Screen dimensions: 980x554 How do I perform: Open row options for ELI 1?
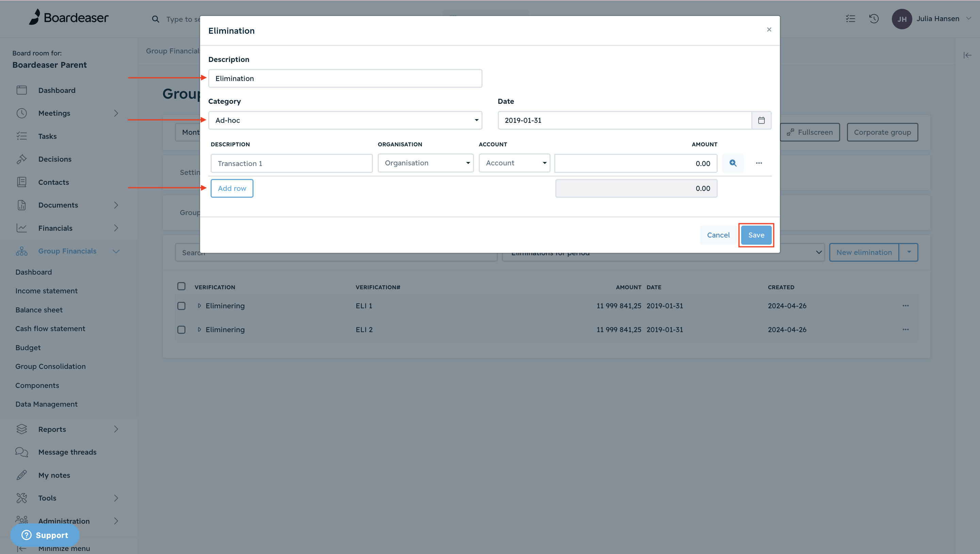tap(905, 306)
